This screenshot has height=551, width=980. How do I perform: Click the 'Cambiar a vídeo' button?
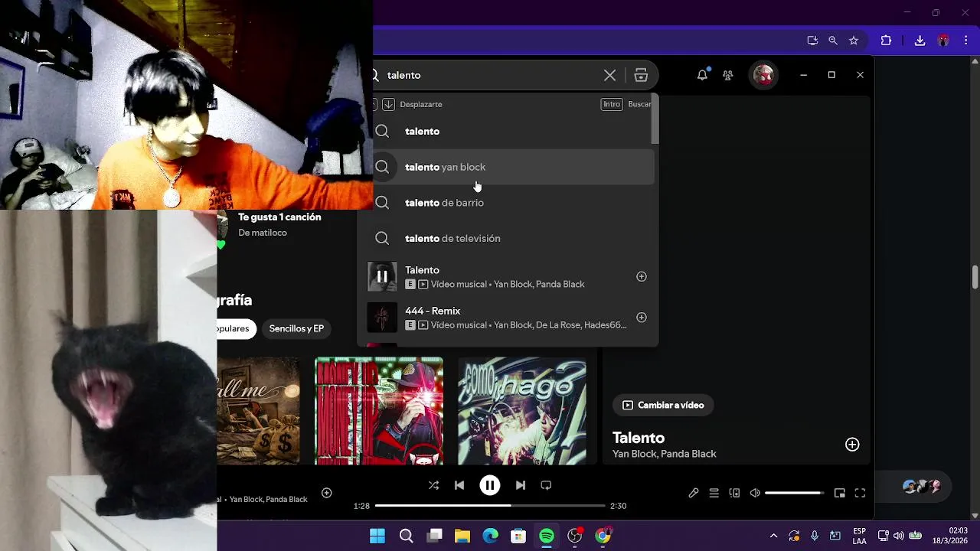click(663, 405)
